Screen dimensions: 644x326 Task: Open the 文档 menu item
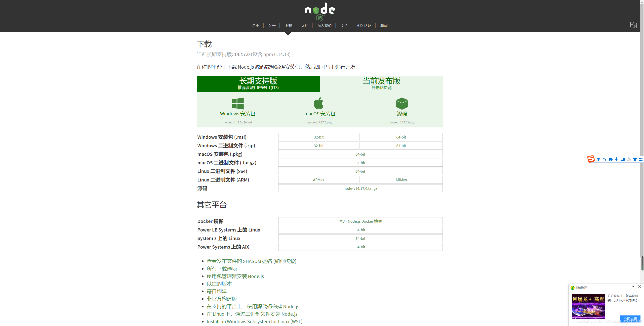tap(304, 26)
